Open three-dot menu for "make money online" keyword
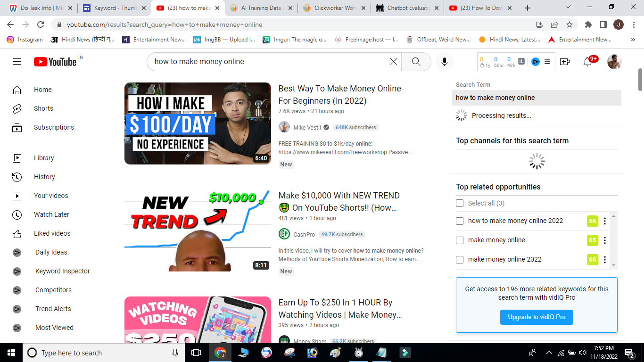This screenshot has height=362, width=644. [x=605, y=240]
